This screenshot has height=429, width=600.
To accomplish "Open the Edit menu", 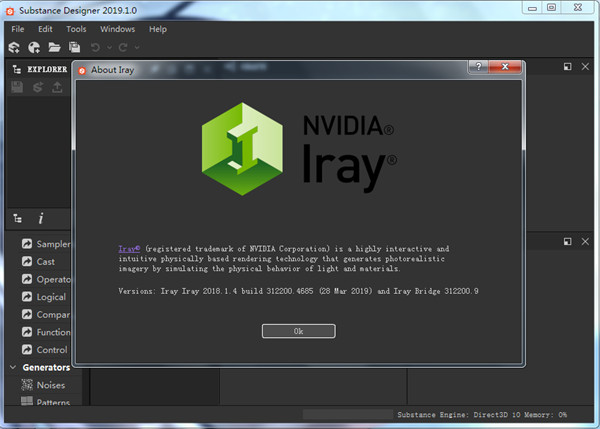I will click(x=45, y=29).
